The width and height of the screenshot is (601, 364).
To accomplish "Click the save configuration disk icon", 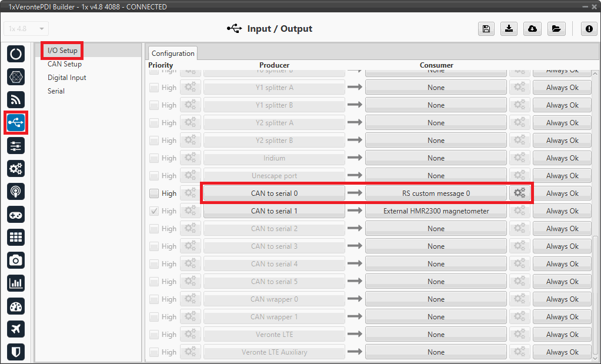I will 486,29.
